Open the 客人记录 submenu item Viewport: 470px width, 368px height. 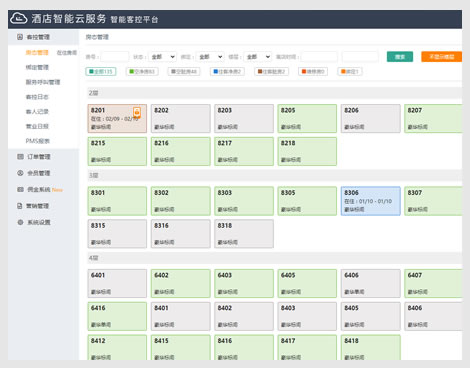(x=37, y=111)
